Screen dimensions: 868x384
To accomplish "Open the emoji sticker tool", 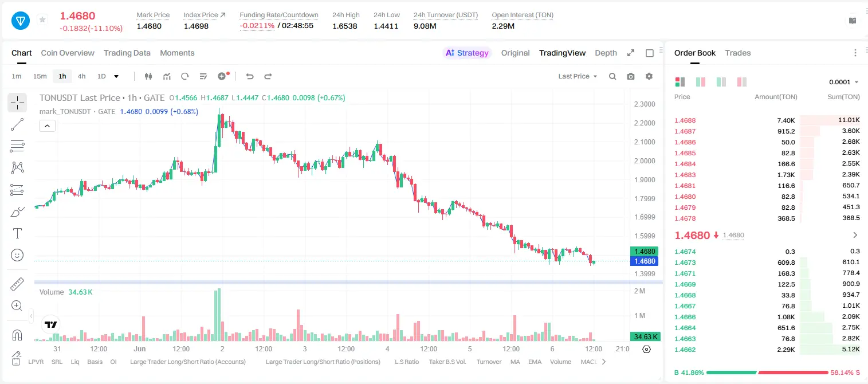I will click(x=17, y=255).
